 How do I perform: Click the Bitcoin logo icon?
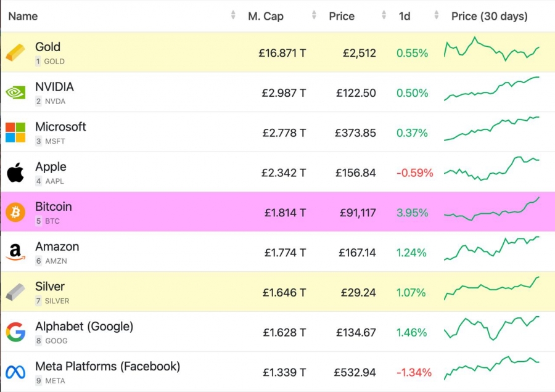[15, 212]
